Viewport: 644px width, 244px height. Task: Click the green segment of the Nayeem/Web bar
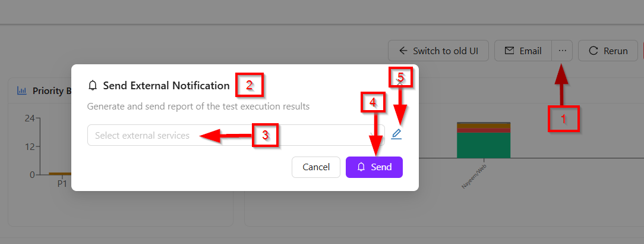[484, 146]
